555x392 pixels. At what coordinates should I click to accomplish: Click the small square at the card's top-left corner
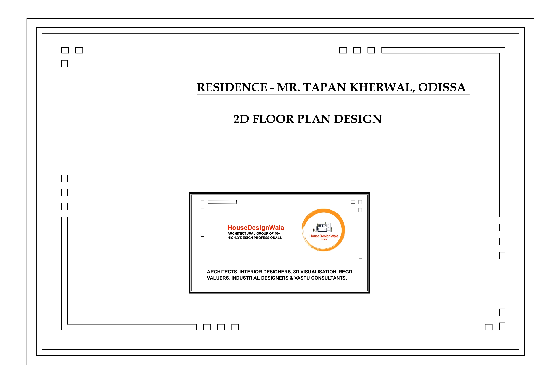pos(202,202)
